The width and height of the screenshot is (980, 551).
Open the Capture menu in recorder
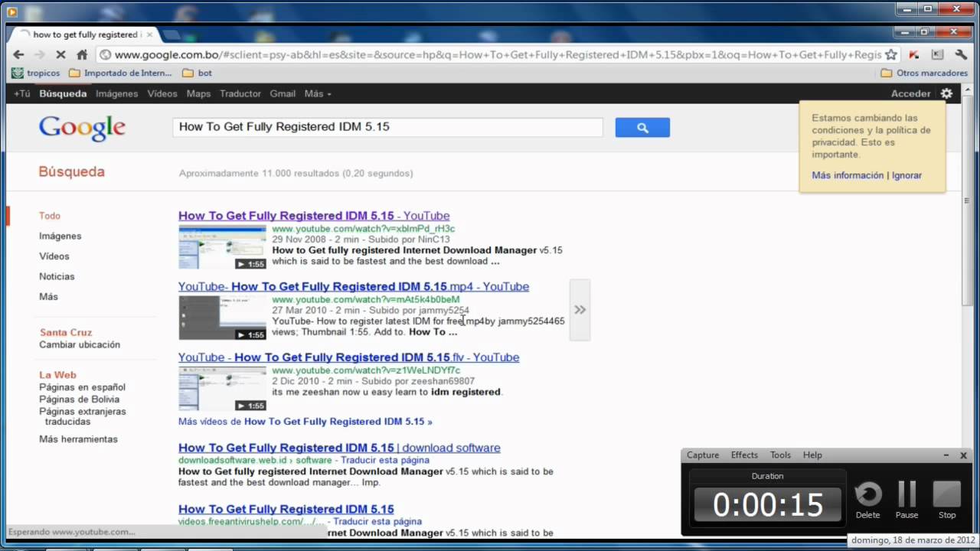(703, 455)
